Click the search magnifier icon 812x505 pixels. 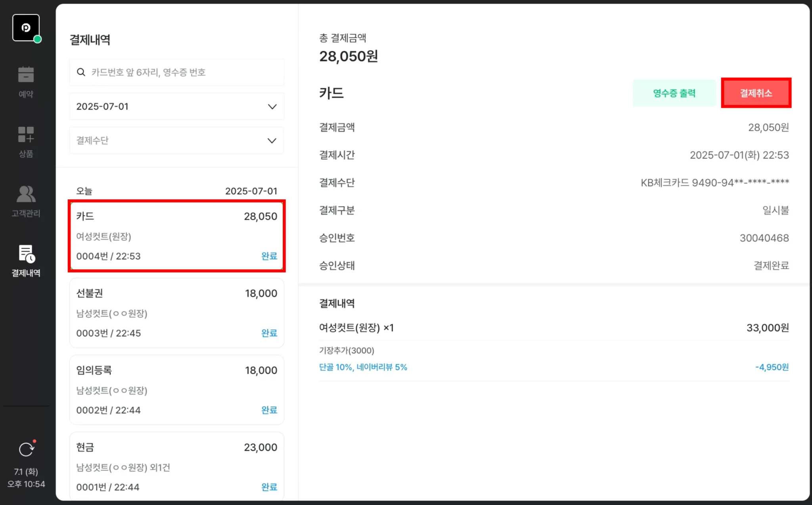coord(81,72)
